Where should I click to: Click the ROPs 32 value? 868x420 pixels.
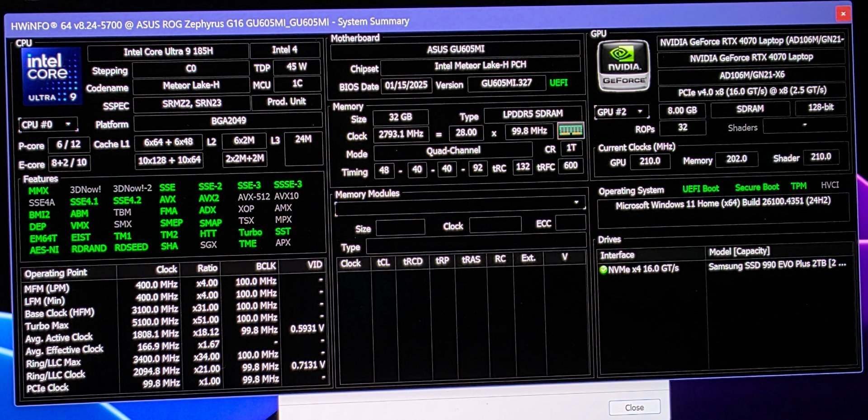(x=682, y=128)
